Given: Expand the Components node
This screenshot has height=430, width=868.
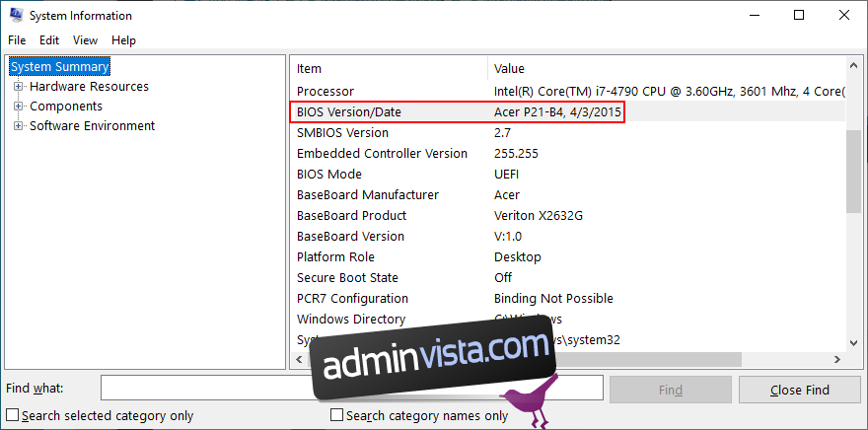Looking at the screenshot, I should tap(19, 107).
